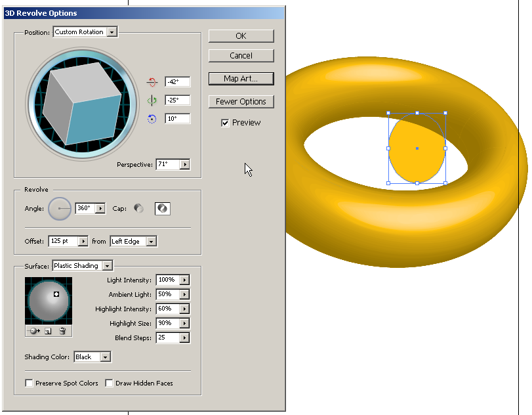
Task: Open the Highlight Intensity popup arrow
Action: 184,309
